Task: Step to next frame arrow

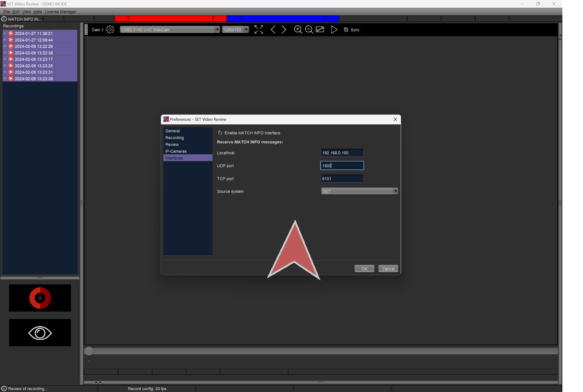Action: point(284,29)
